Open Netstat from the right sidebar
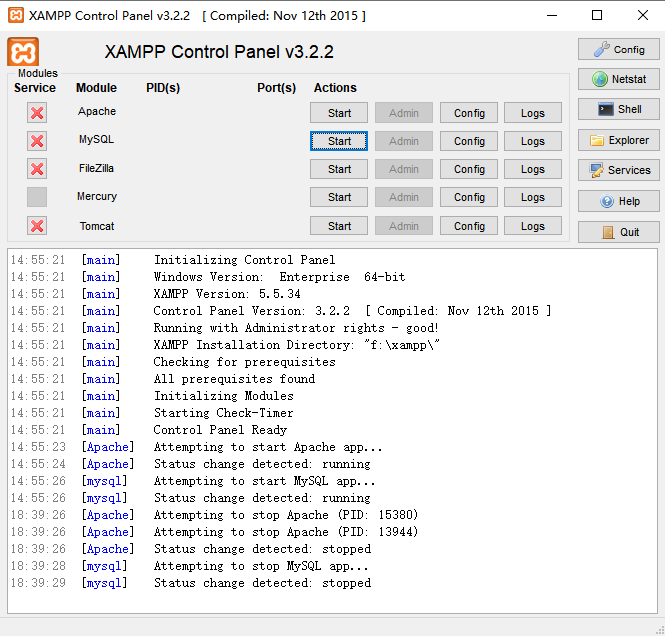 [x=618, y=79]
